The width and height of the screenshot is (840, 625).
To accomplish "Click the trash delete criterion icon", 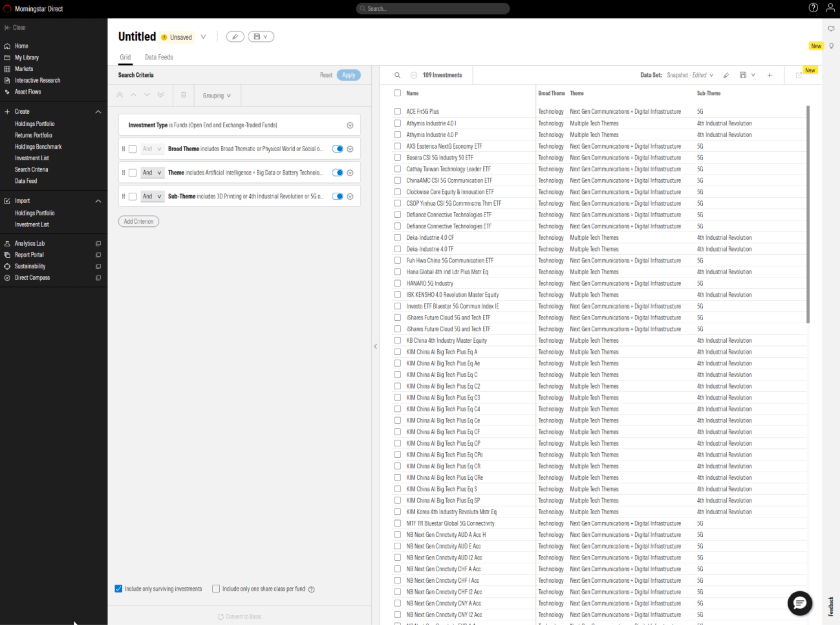I will [184, 95].
